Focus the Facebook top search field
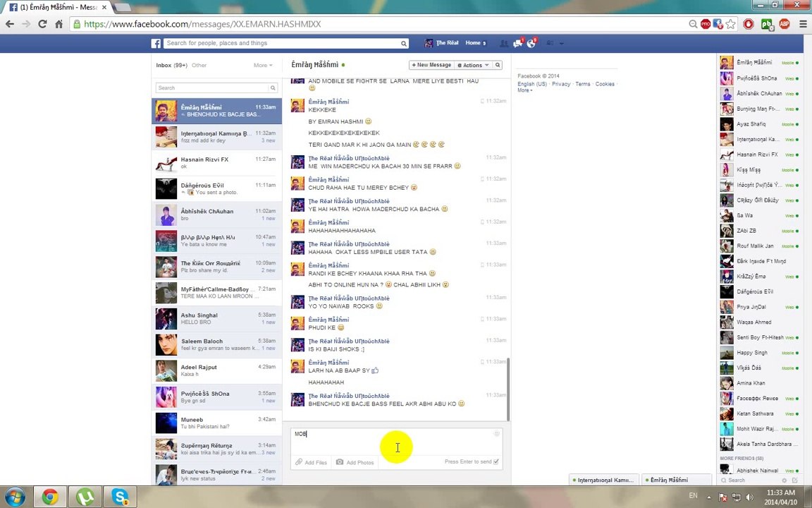 click(282, 44)
